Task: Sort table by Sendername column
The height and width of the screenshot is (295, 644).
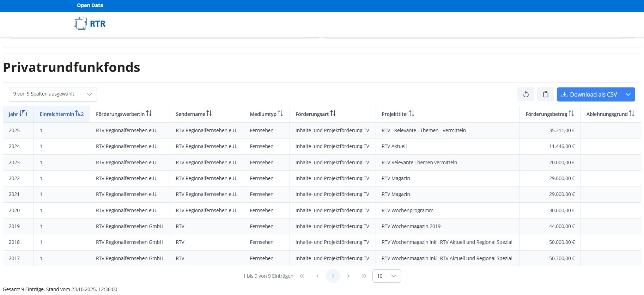Action: click(209, 113)
